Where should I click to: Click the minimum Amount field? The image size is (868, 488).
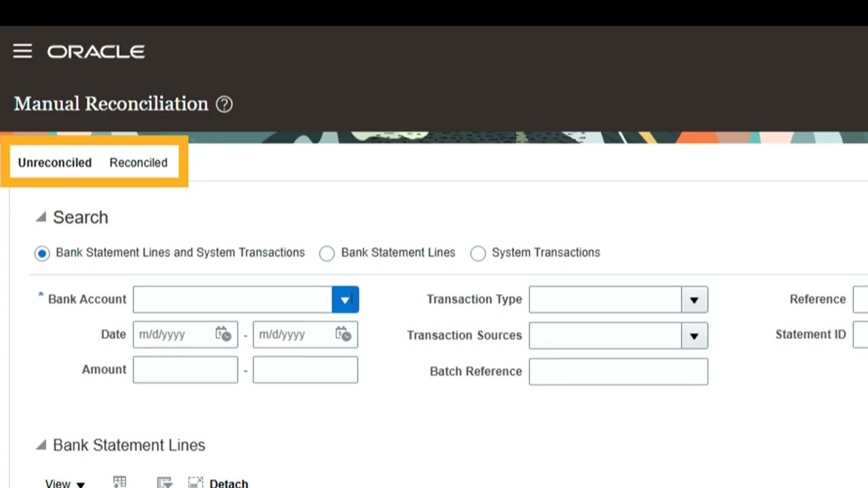pyautogui.click(x=185, y=370)
